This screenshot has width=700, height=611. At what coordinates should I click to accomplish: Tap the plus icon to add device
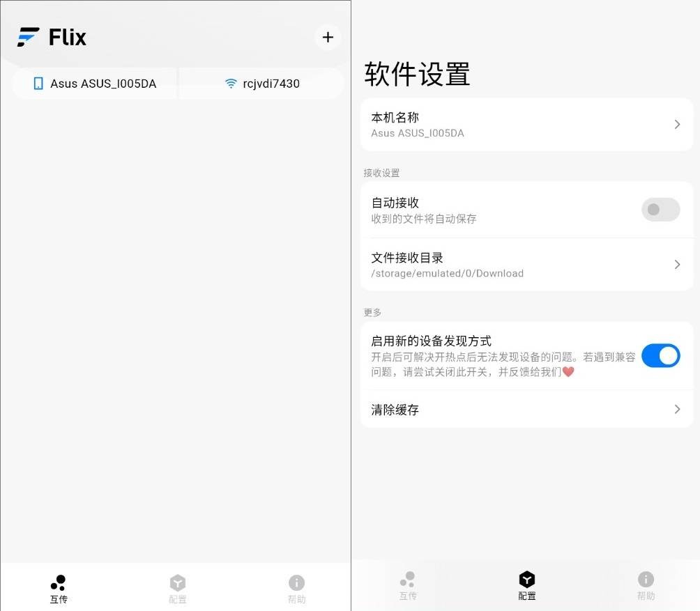[328, 37]
